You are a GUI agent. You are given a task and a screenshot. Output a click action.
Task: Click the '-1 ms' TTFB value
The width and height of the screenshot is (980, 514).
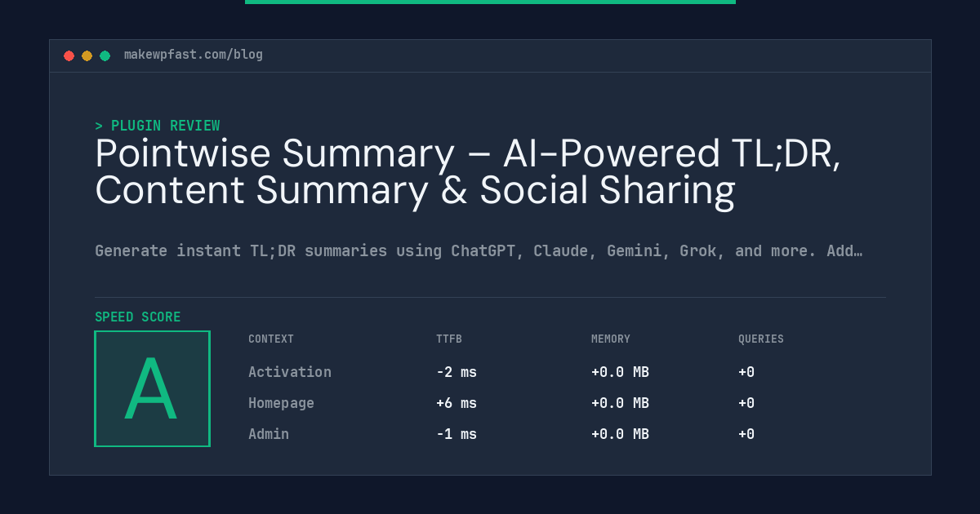(x=457, y=434)
